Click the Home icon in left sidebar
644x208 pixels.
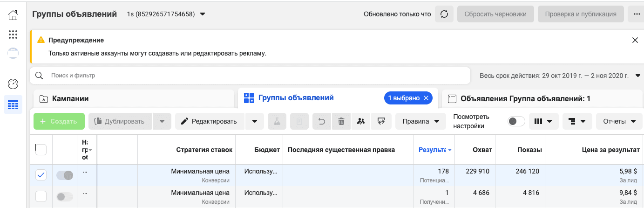tap(13, 15)
